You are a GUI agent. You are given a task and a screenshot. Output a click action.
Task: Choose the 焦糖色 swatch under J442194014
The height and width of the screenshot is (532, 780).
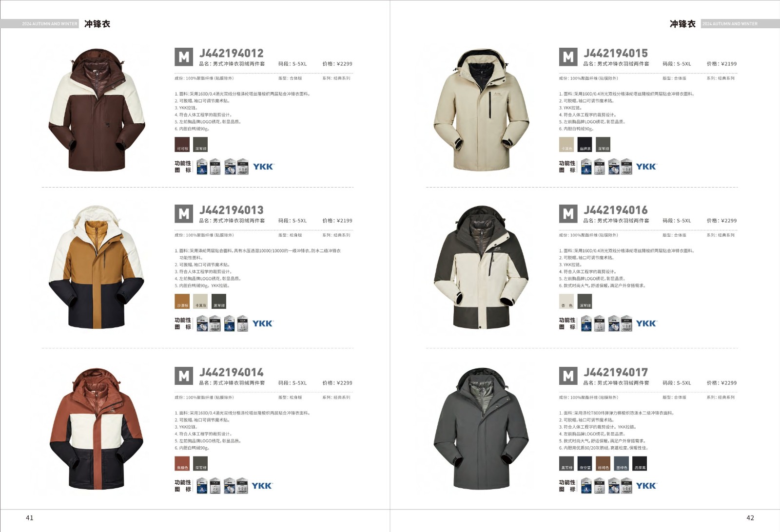[x=182, y=463]
